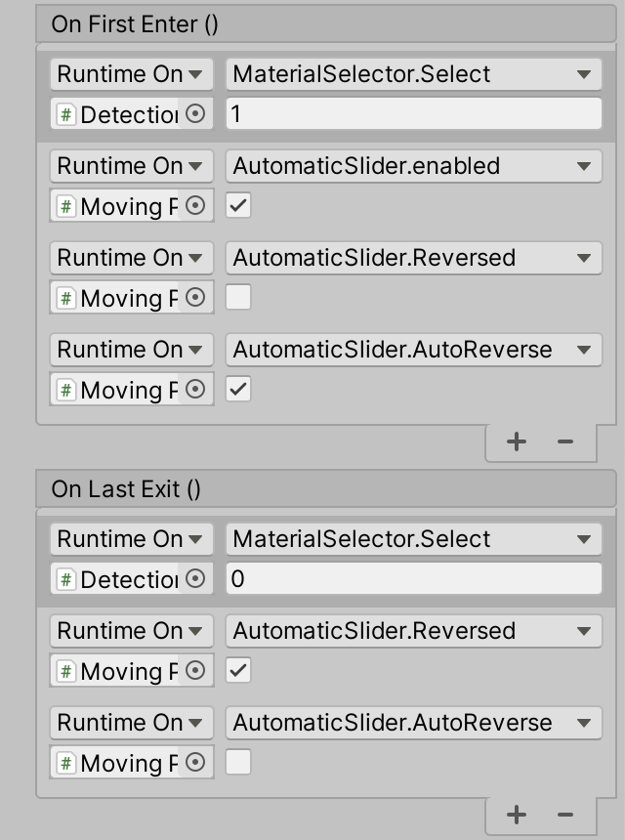Screen dimensions: 625x840
Task: Remove listener from On Last Exit list
Action: coord(565,815)
